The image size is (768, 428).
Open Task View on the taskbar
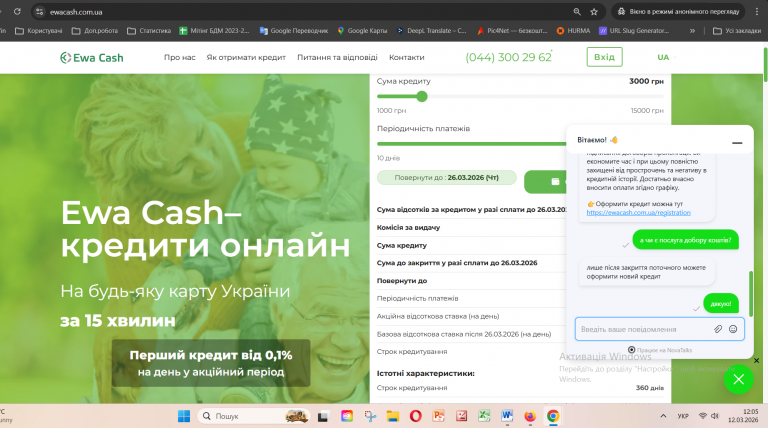[323, 416]
